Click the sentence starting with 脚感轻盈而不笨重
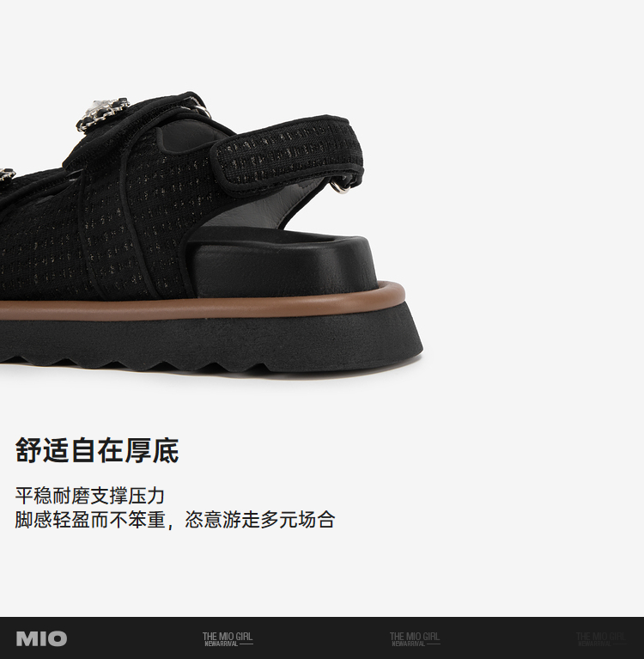644x659 pixels. pyautogui.click(x=175, y=520)
